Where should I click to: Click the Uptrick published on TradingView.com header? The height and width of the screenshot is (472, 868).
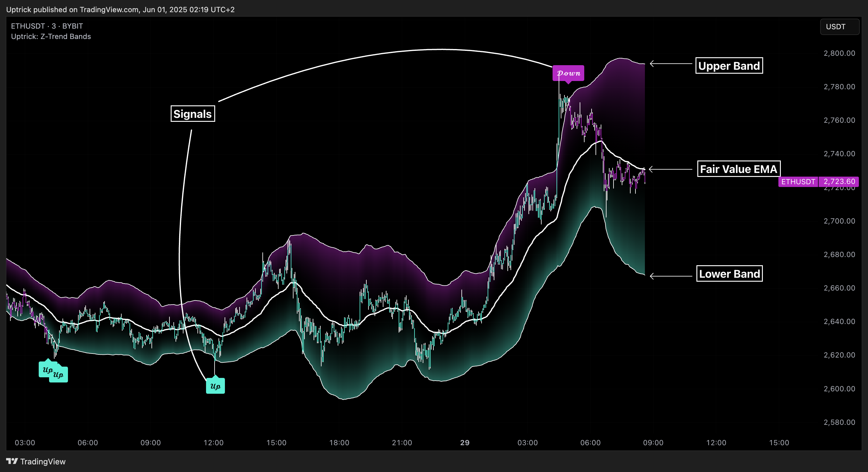tap(120, 9)
